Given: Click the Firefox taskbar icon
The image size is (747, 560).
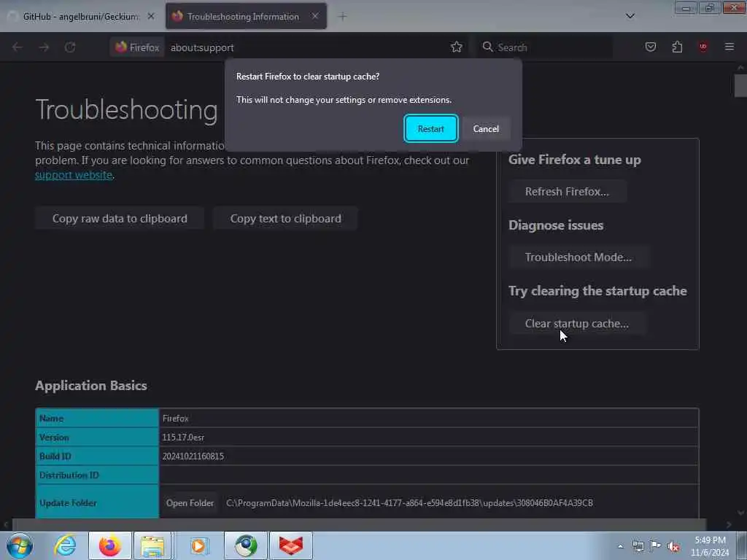Looking at the screenshot, I should pyautogui.click(x=110, y=545).
